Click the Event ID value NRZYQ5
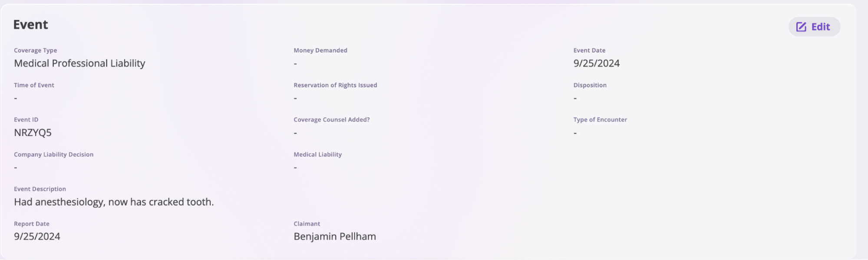Image resolution: width=868 pixels, height=260 pixels. tap(33, 133)
